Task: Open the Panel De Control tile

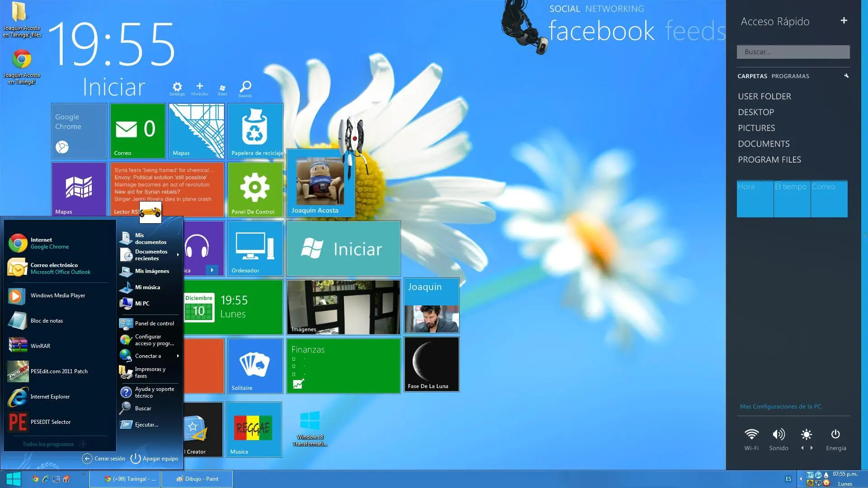Action: [255, 189]
